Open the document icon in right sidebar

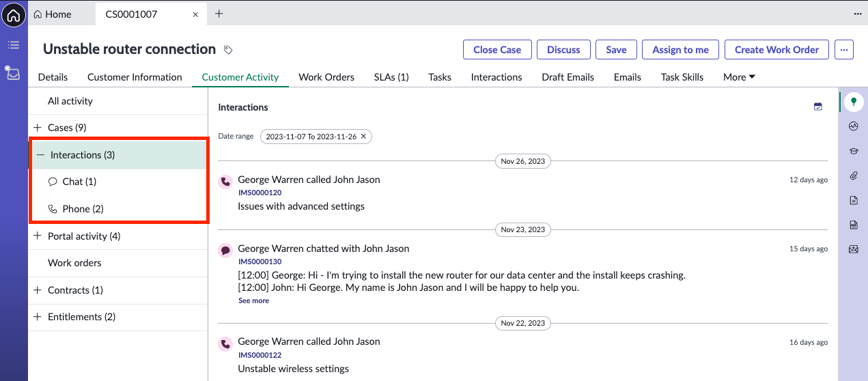click(x=853, y=200)
